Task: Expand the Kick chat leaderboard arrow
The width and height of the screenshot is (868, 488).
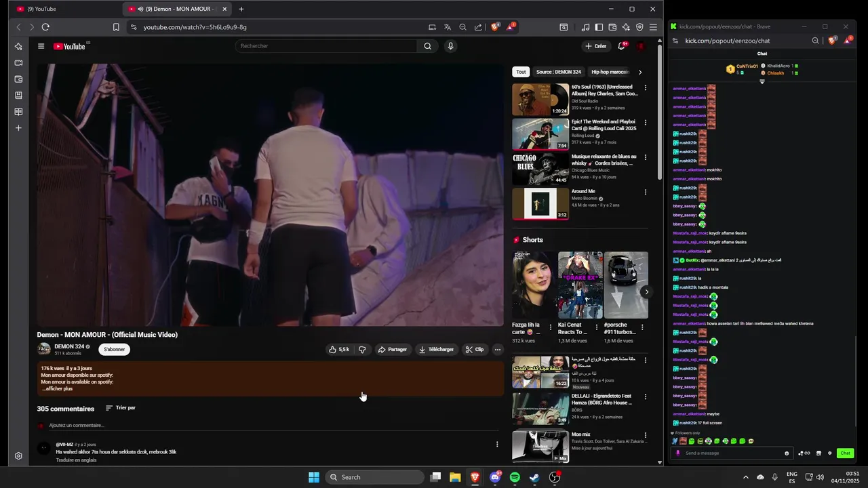Action: coord(762,81)
